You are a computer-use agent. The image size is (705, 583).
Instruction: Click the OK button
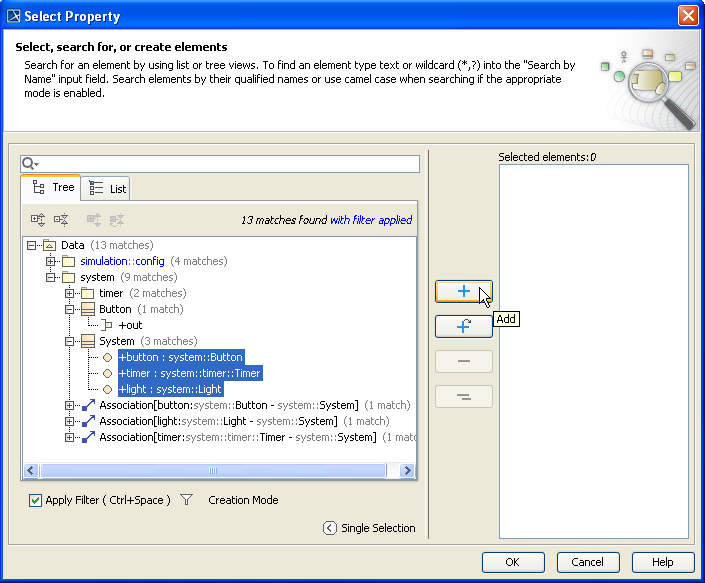(x=513, y=562)
